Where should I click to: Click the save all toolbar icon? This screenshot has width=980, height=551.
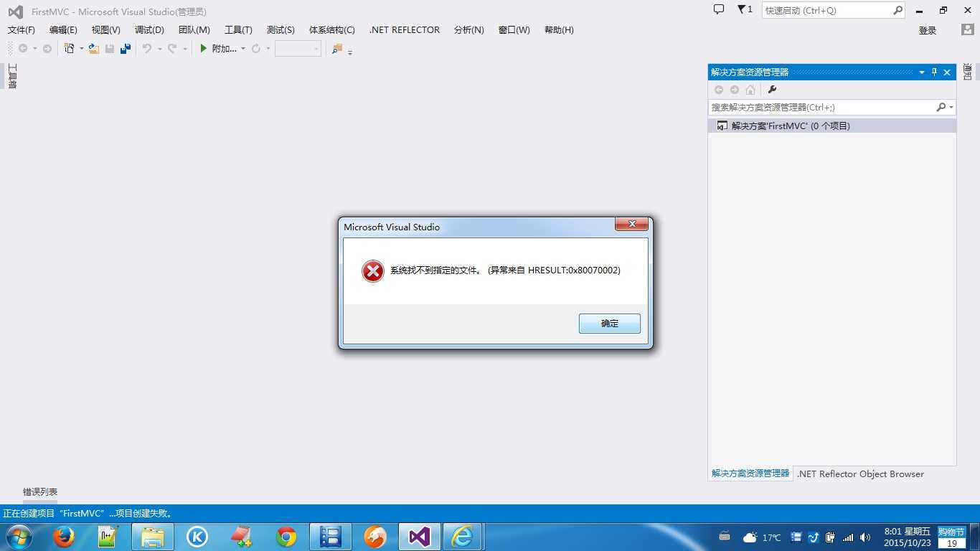126,48
